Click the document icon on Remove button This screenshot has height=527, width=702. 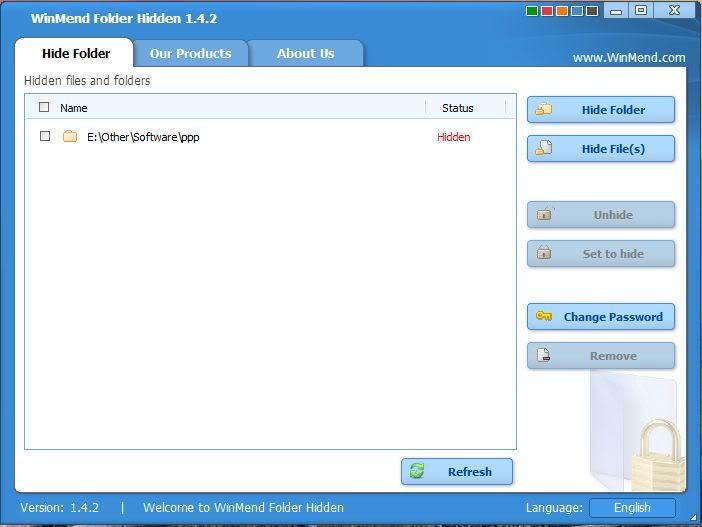[544, 355]
